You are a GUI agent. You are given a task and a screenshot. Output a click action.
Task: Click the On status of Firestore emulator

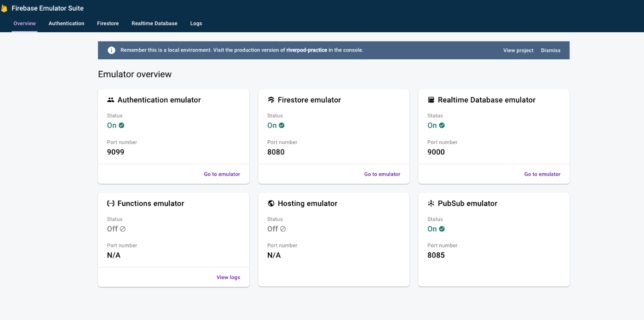(272, 126)
